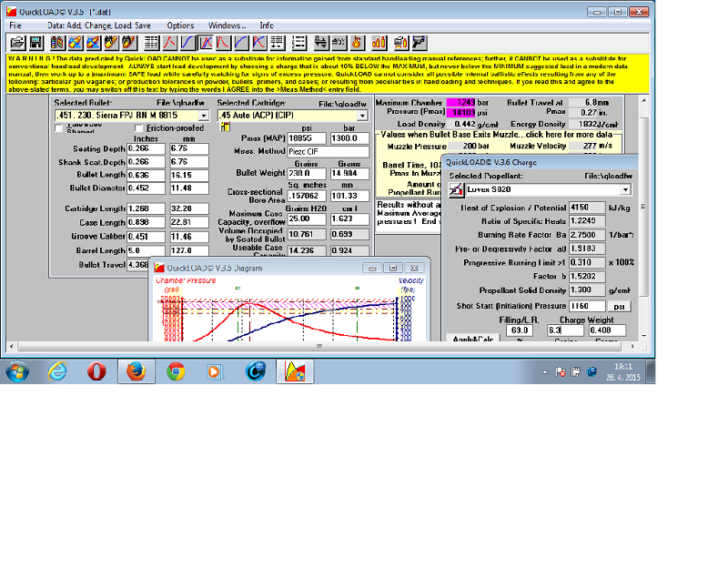This screenshot has height=569, width=728.
Task: Click the data table grid toolbar icon
Action: pyautogui.click(x=151, y=42)
